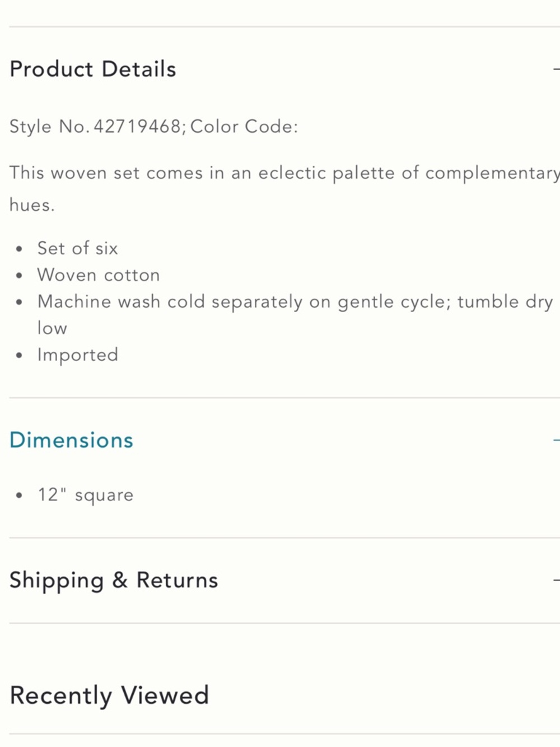Click the bullet dot before 12" square

[x=20, y=495]
